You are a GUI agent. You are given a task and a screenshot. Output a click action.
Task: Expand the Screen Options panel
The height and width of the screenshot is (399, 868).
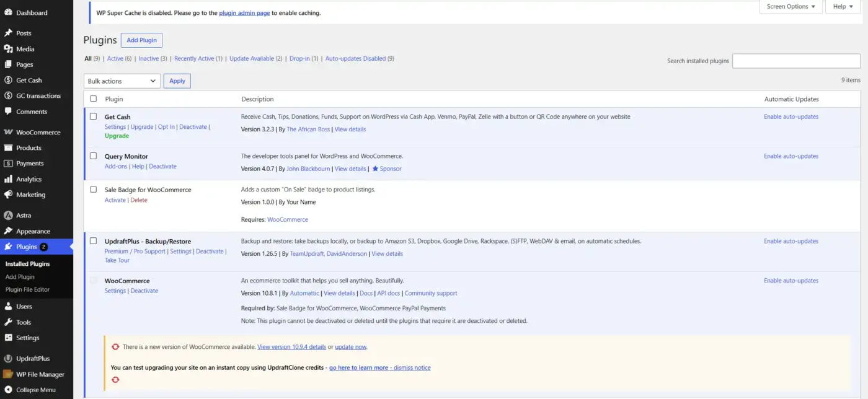point(791,6)
